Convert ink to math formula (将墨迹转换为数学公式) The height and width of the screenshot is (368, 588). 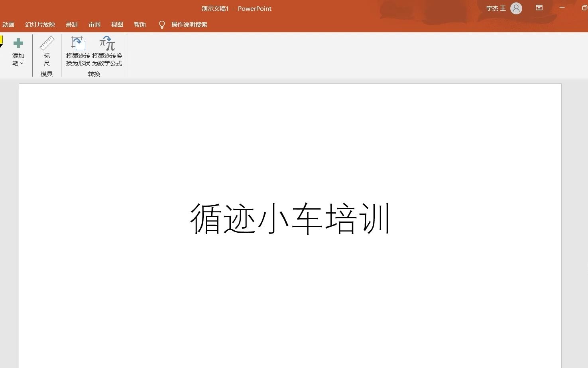[107, 51]
